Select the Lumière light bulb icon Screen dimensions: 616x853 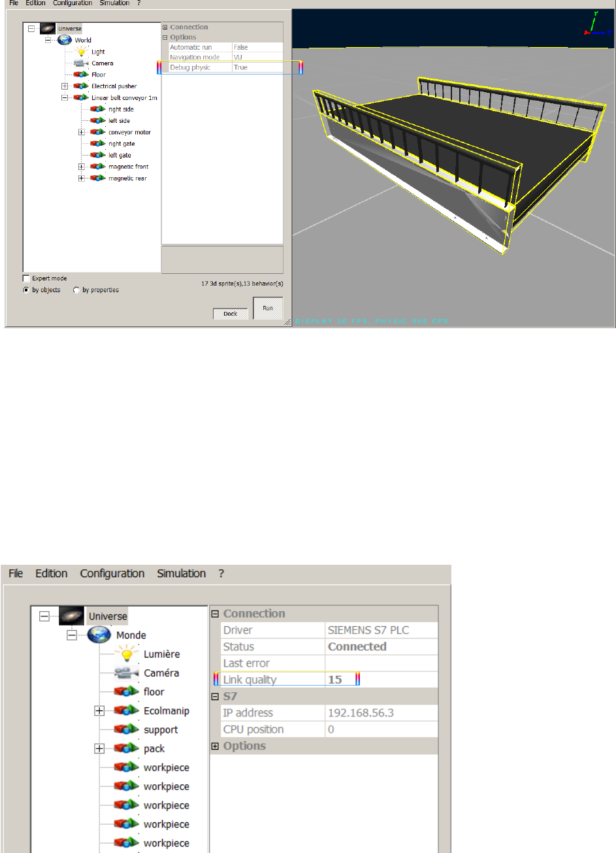pyautogui.click(x=127, y=654)
